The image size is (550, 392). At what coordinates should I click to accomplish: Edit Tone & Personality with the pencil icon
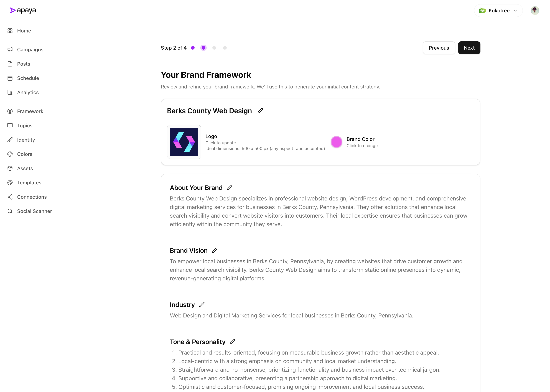coord(233,342)
